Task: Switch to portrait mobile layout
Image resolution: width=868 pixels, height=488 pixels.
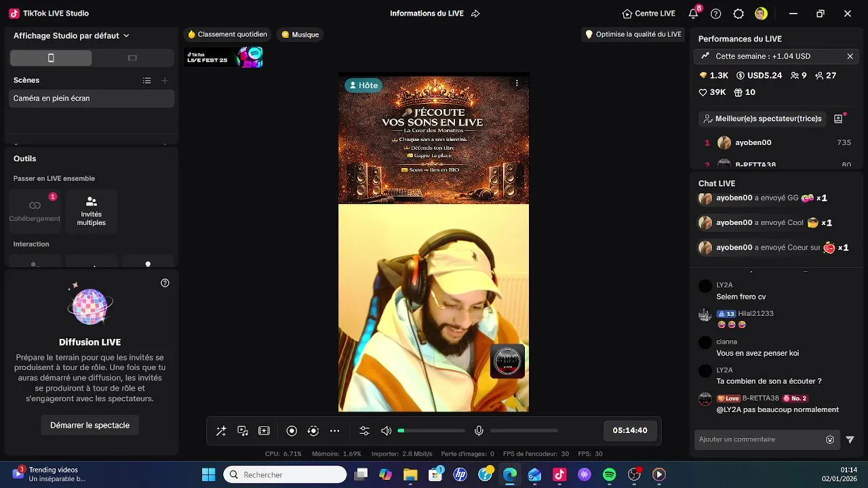Action: coord(51,58)
